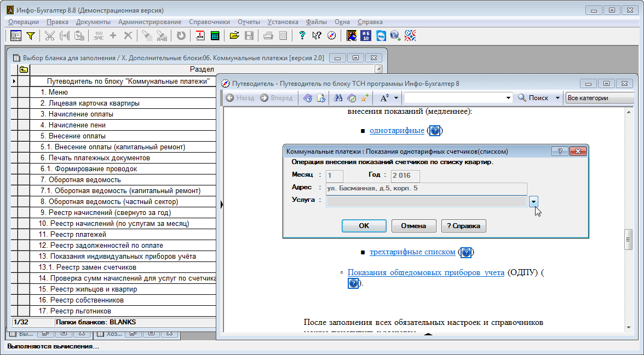Viewport: 644px width, 355px height.
Task: Open the calendar day icon
Action: [200, 36]
